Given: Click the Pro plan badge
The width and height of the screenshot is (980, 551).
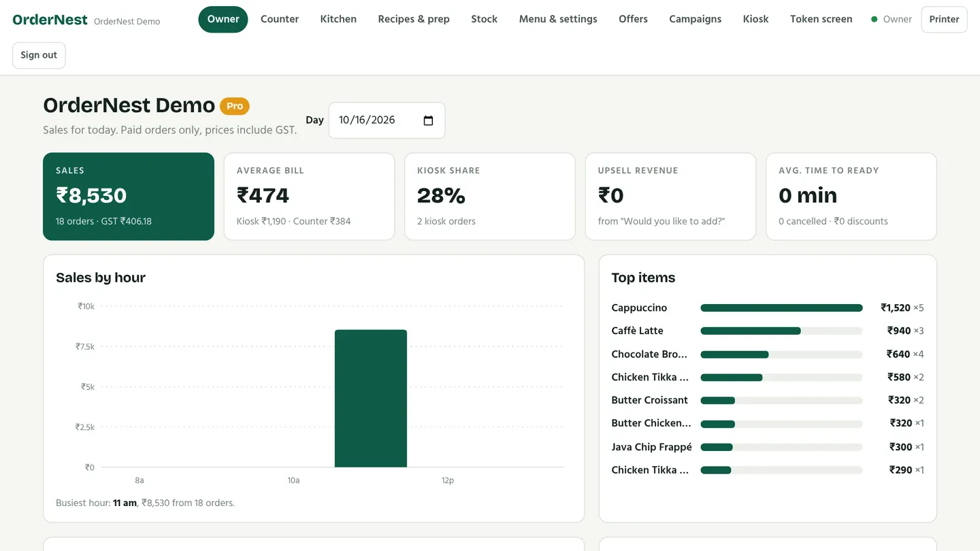Looking at the screenshot, I should point(235,106).
